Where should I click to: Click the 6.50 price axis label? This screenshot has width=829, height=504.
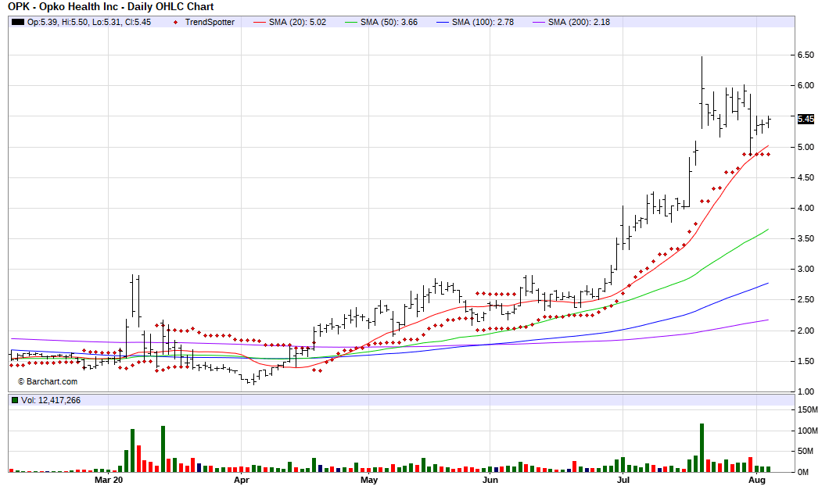806,55
